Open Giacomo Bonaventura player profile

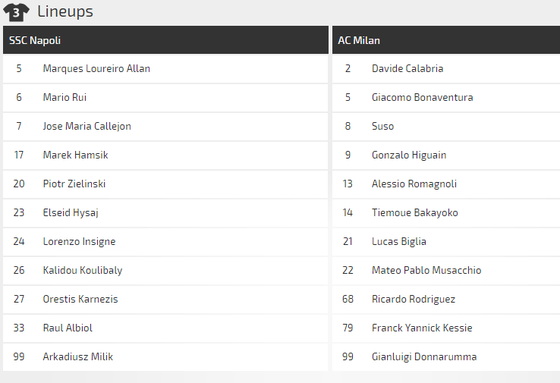(422, 97)
